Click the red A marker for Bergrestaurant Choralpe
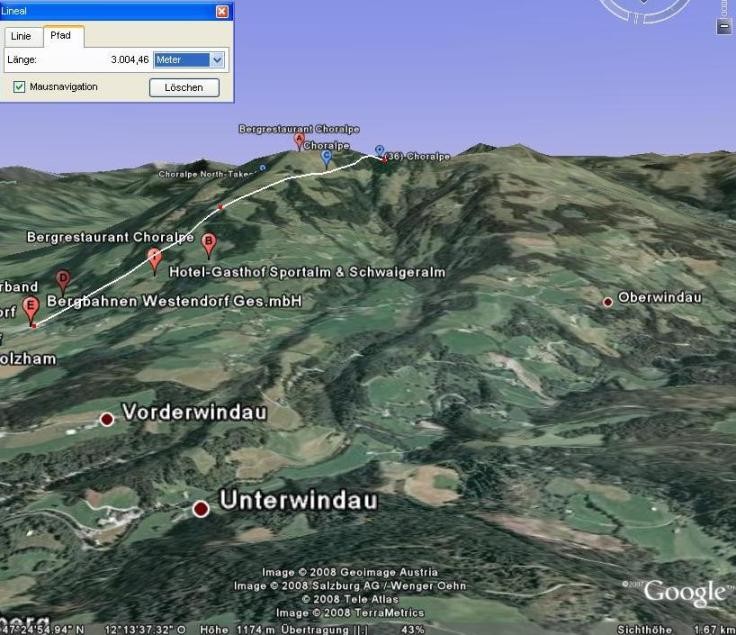736x635 pixels. point(298,141)
